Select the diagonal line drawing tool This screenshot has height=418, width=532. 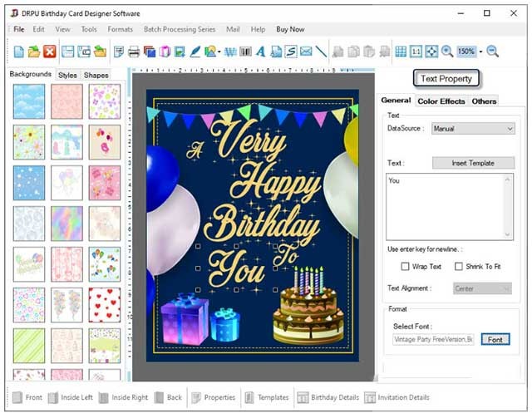(321, 52)
